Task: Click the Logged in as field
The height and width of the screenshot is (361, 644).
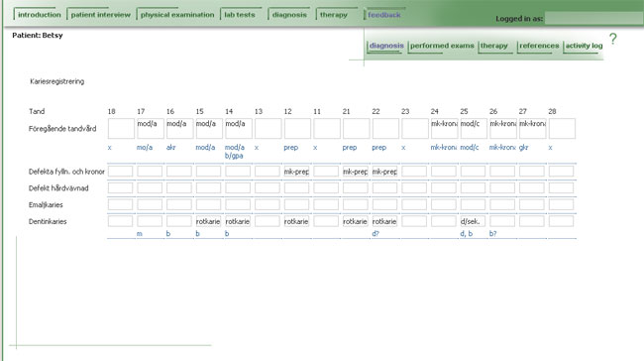Action: (593, 18)
